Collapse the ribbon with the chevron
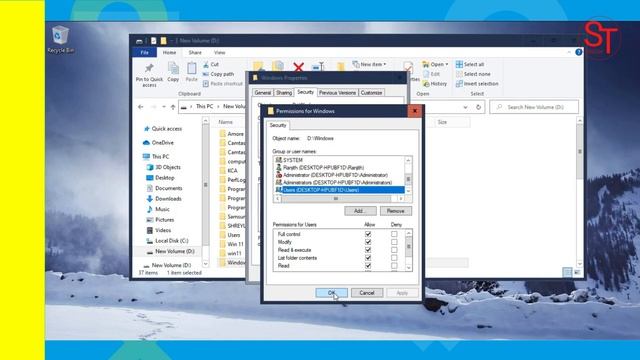Image resolution: width=640 pixels, height=360 pixels. coord(569,52)
